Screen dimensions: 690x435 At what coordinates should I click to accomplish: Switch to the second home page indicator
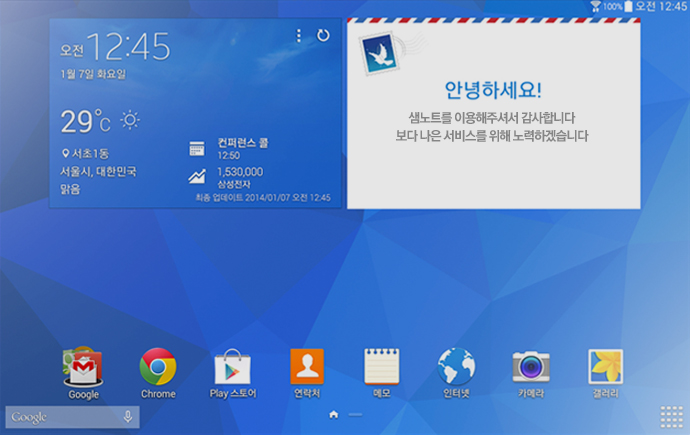355,413
